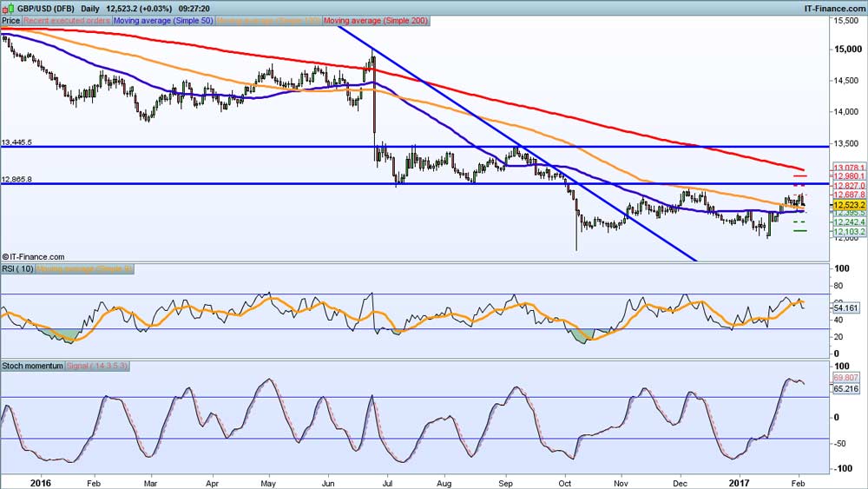The image size is (868, 489).
Task: Click the 12,865.8 horizontal line label
Action: [x=16, y=180]
